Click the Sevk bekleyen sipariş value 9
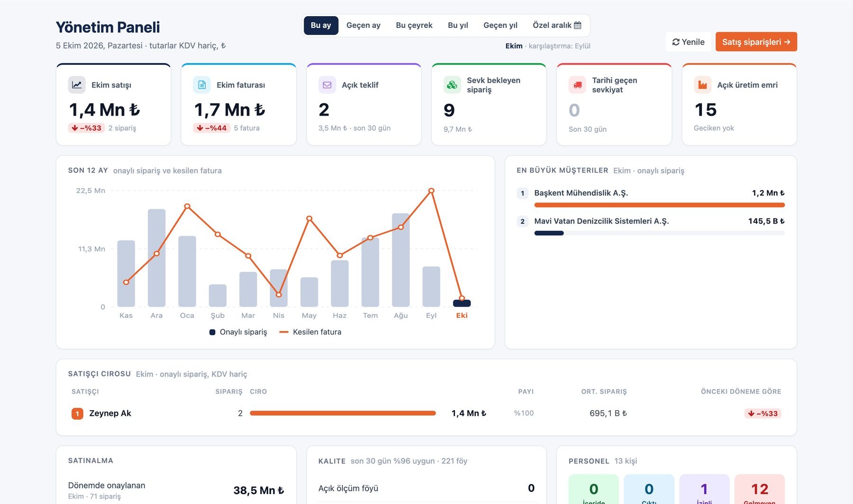Image resolution: width=853 pixels, height=504 pixels. click(449, 110)
